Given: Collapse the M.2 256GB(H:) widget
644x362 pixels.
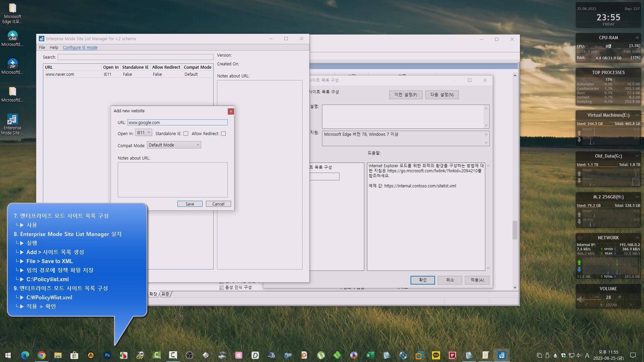Looking at the screenshot, I should [637, 197].
